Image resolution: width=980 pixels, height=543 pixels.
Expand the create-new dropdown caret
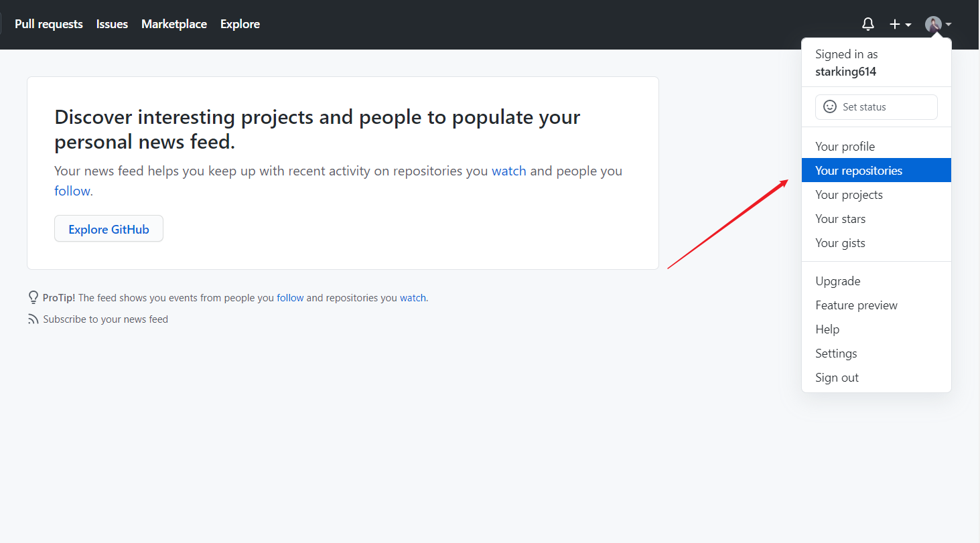[908, 25]
